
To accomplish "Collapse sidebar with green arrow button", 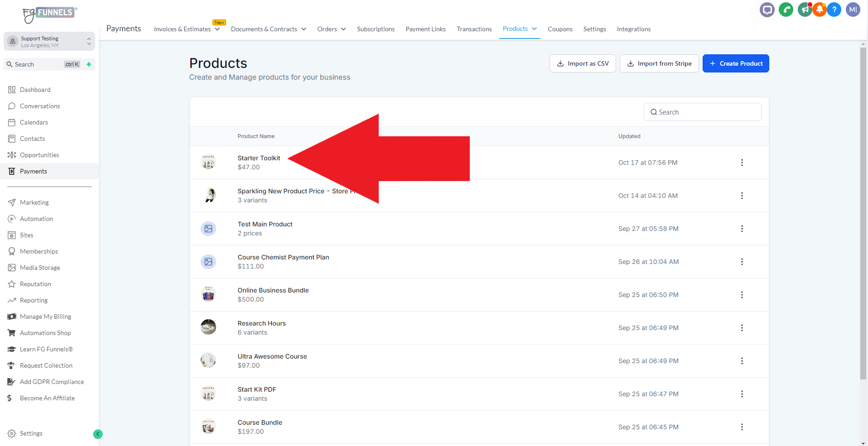I will coord(98,434).
